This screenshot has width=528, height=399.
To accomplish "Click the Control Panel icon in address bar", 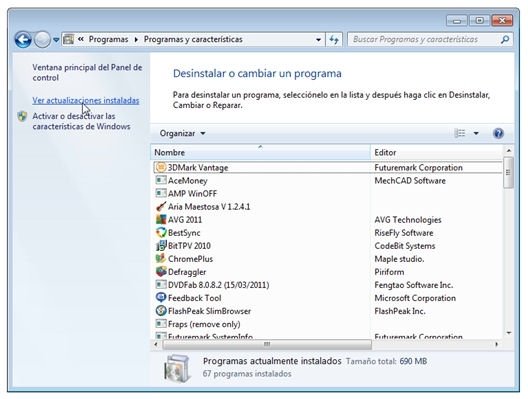I will [68, 39].
